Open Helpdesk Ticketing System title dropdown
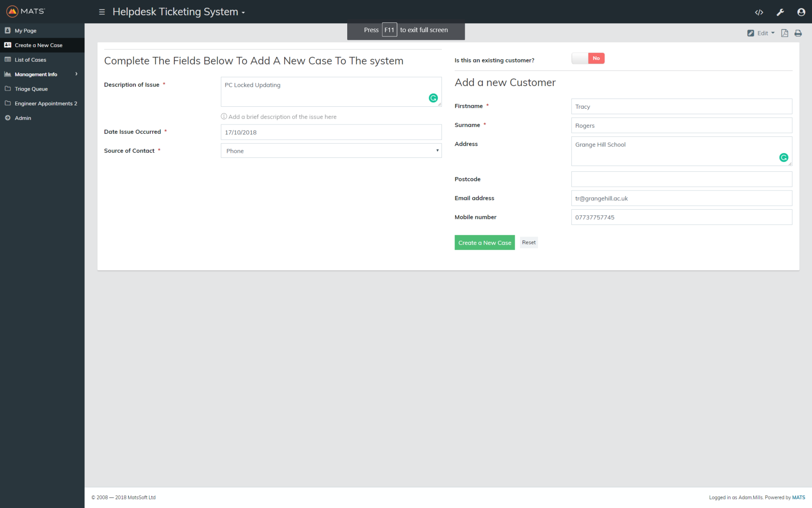Image resolution: width=812 pixels, height=508 pixels. (178, 12)
